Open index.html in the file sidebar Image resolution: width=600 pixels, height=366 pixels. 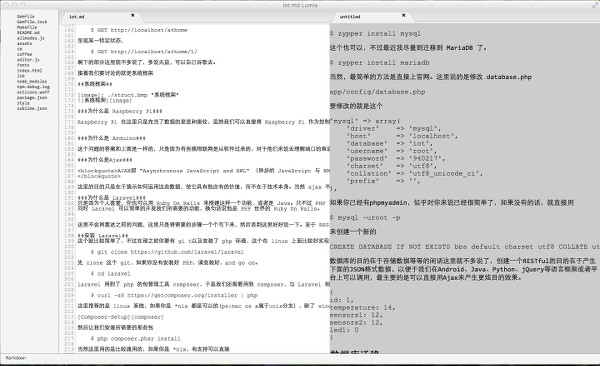29,70
